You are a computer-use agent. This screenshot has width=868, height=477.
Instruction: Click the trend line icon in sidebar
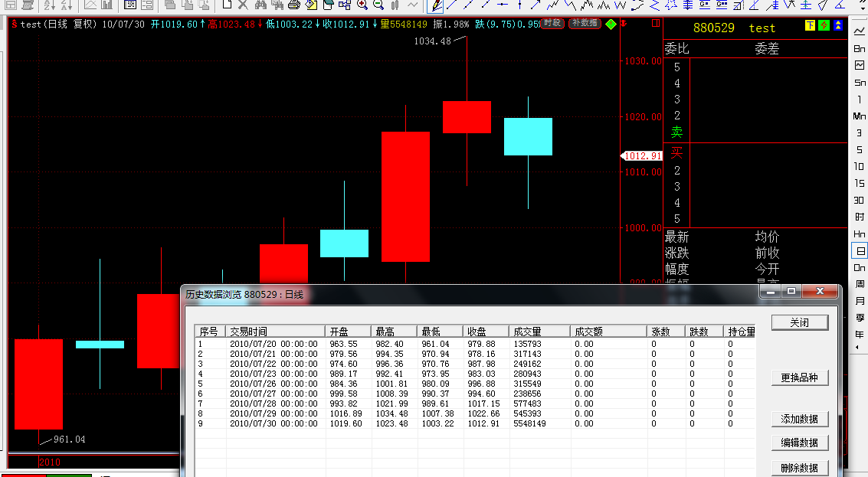click(x=859, y=31)
